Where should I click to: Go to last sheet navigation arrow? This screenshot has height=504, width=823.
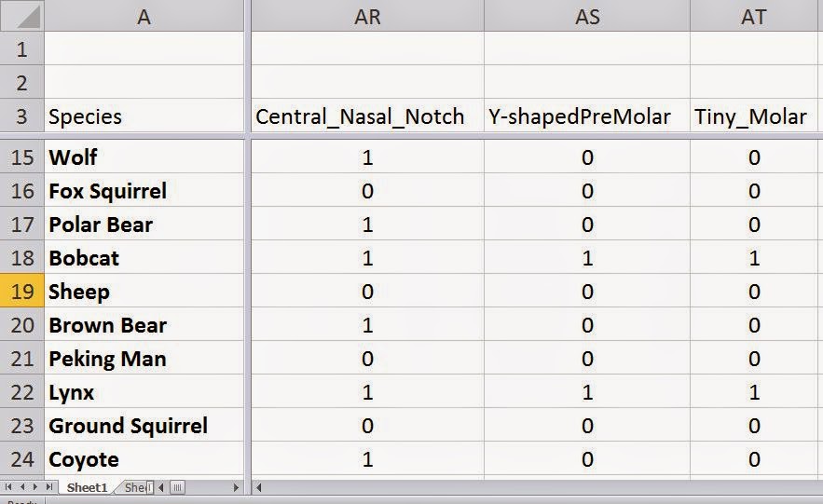tap(48, 487)
